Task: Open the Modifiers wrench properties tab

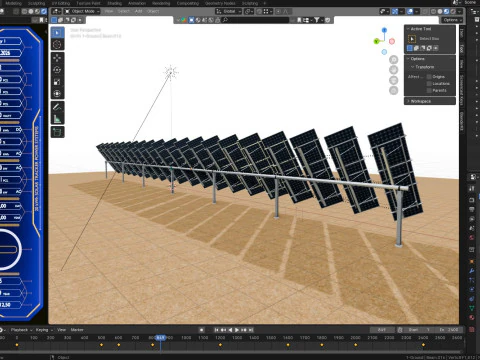Action: 472,271
